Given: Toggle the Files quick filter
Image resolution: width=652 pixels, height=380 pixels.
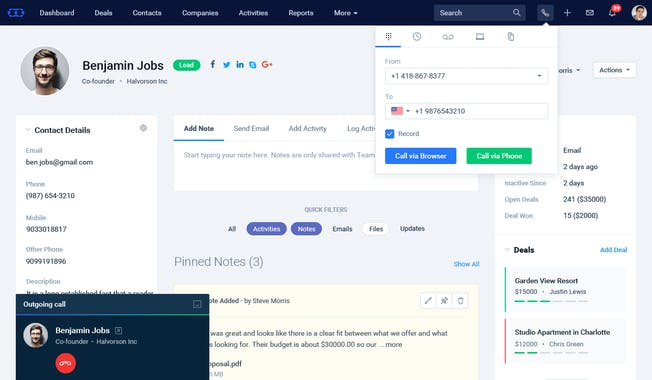Looking at the screenshot, I should (x=376, y=229).
